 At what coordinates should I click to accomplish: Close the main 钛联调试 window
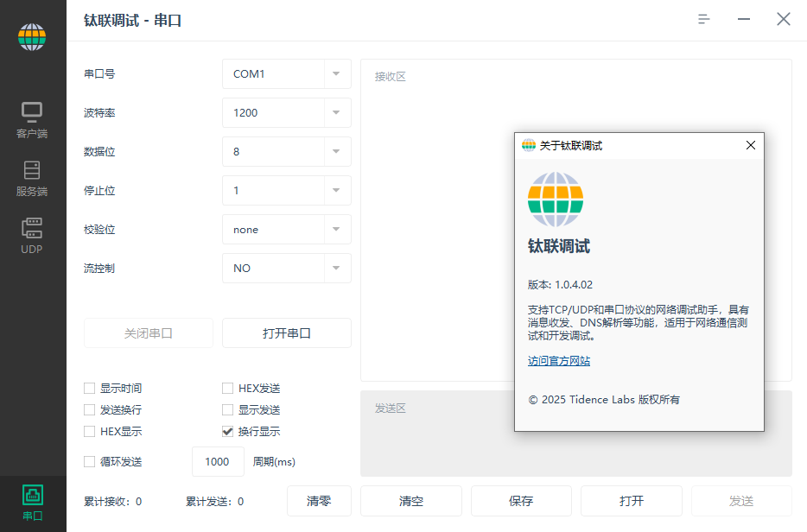784,20
